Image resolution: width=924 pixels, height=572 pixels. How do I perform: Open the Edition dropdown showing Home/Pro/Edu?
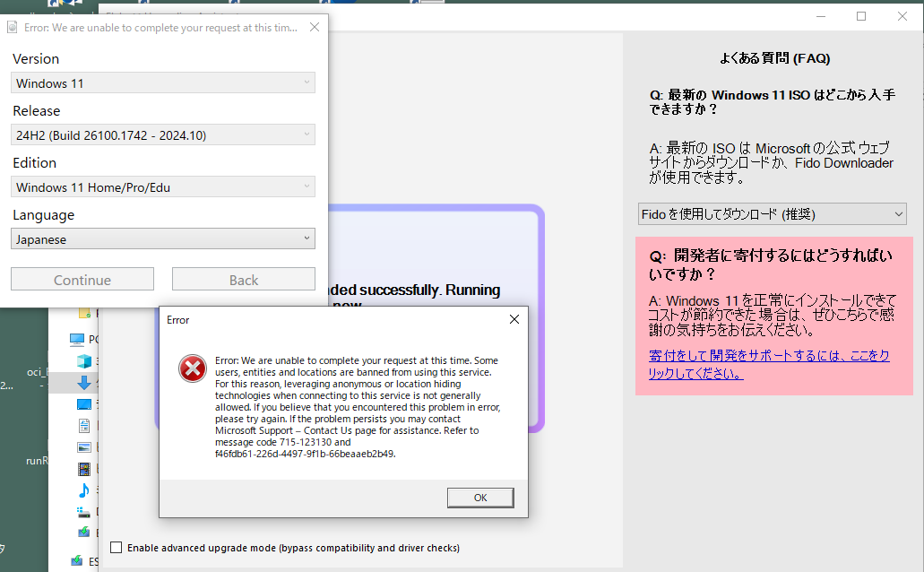click(x=162, y=186)
